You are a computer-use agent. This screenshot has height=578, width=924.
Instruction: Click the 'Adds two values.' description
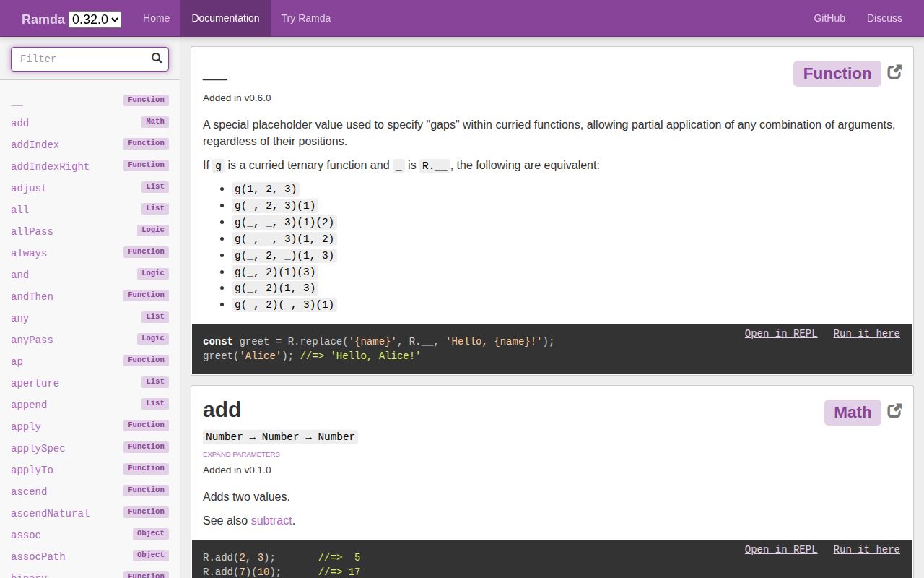(x=246, y=497)
